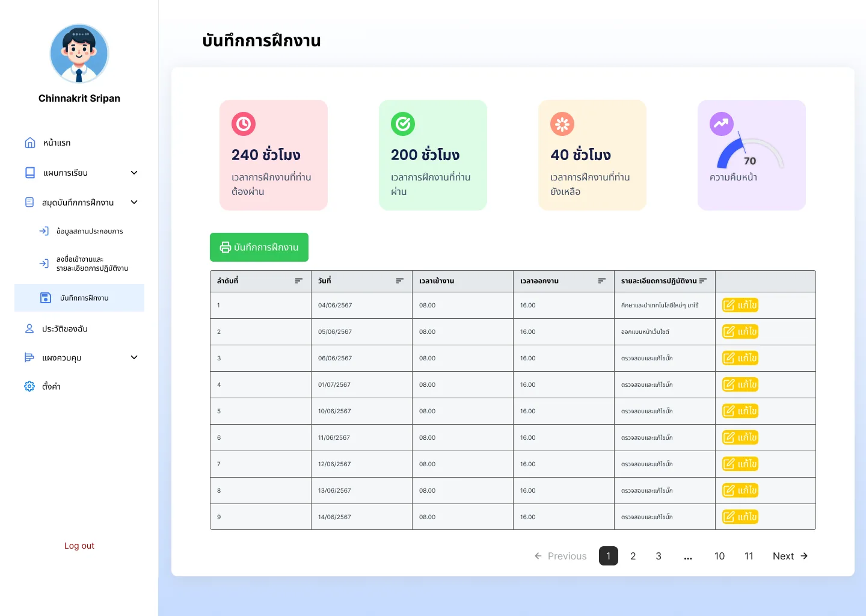Click the gear icon beside ตั้งค่า
This screenshot has height=616, width=866.
coord(29,386)
